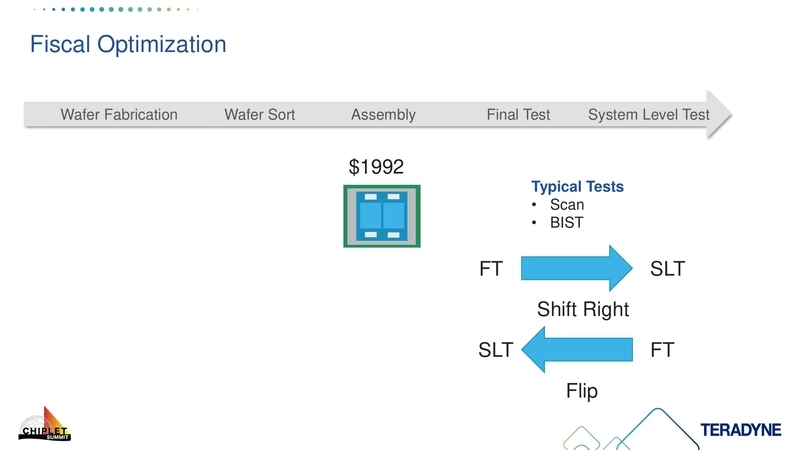Viewport: 800px width, 450px height.
Task: Select the Final Test stage label
Action: [x=518, y=115]
